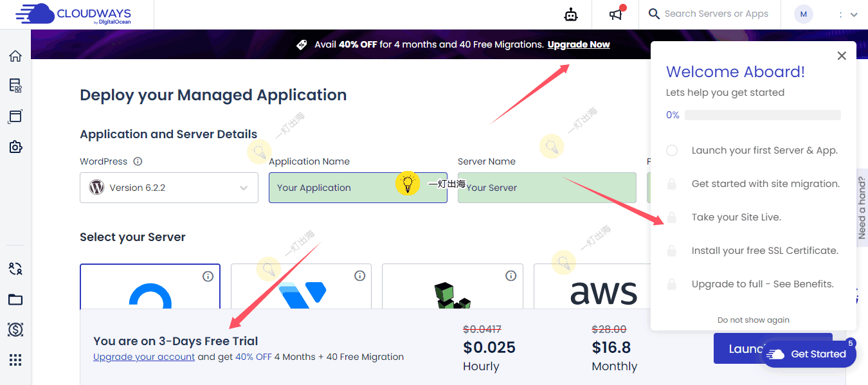
Task: Click the bot assistant icon in header
Action: pos(571,14)
